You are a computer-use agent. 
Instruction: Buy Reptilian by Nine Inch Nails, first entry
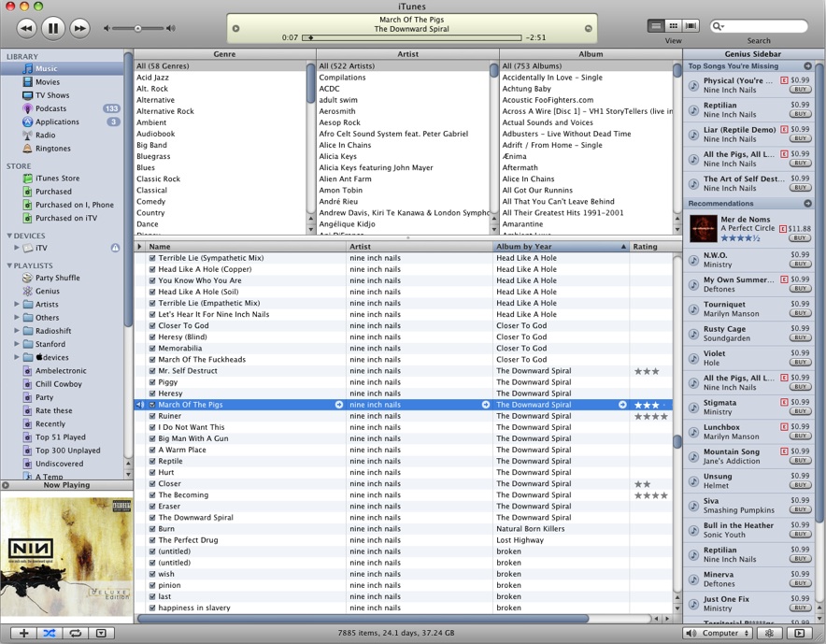click(x=800, y=114)
